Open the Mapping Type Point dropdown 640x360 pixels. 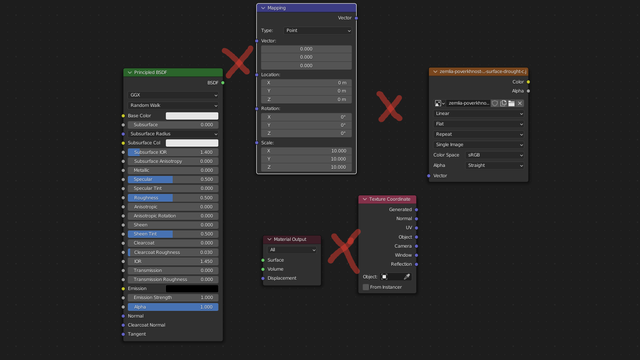(x=318, y=31)
